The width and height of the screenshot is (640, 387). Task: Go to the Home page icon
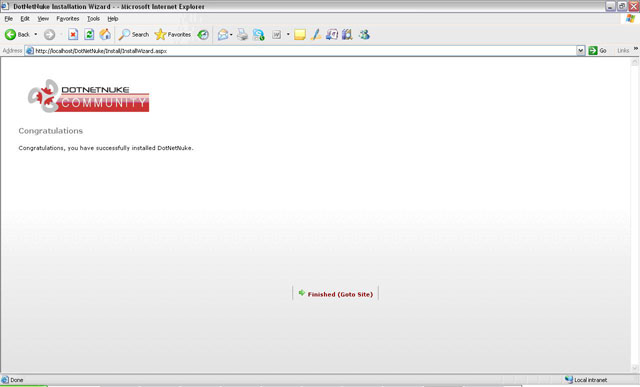click(x=105, y=35)
